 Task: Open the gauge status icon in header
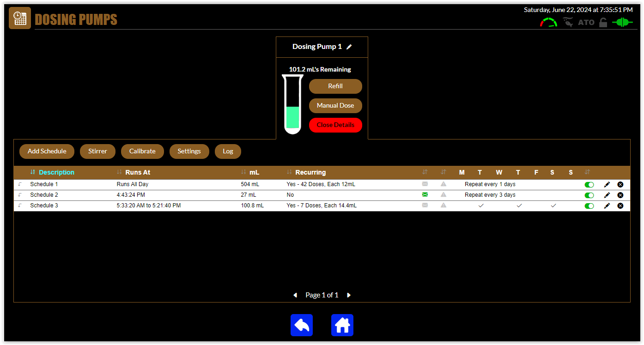point(548,22)
